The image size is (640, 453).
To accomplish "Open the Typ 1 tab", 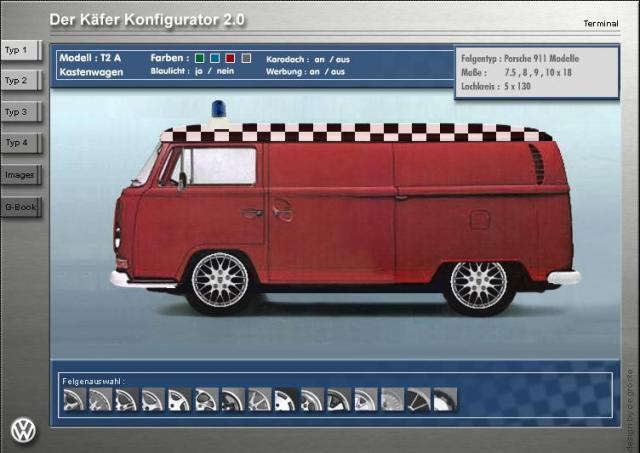I will click(21, 51).
